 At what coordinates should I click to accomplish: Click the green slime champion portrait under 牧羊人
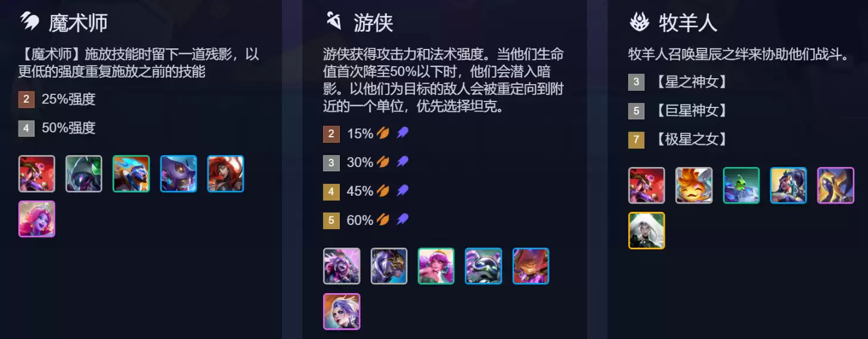pyautogui.click(x=742, y=186)
